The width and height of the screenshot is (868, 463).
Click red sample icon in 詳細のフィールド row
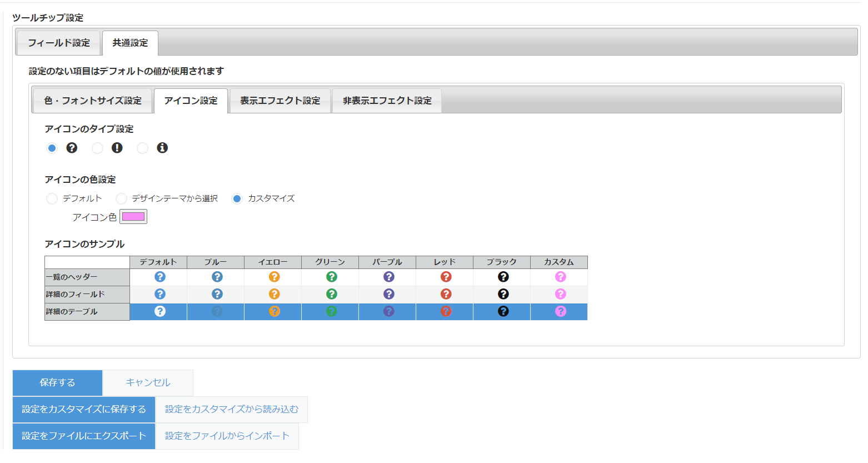[446, 294]
